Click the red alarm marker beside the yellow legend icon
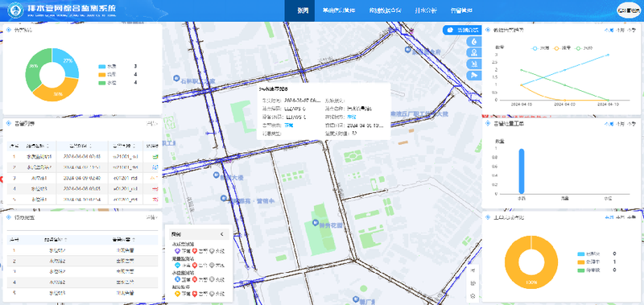The width and height of the screenshot is (644, 305). coord(195,294)
